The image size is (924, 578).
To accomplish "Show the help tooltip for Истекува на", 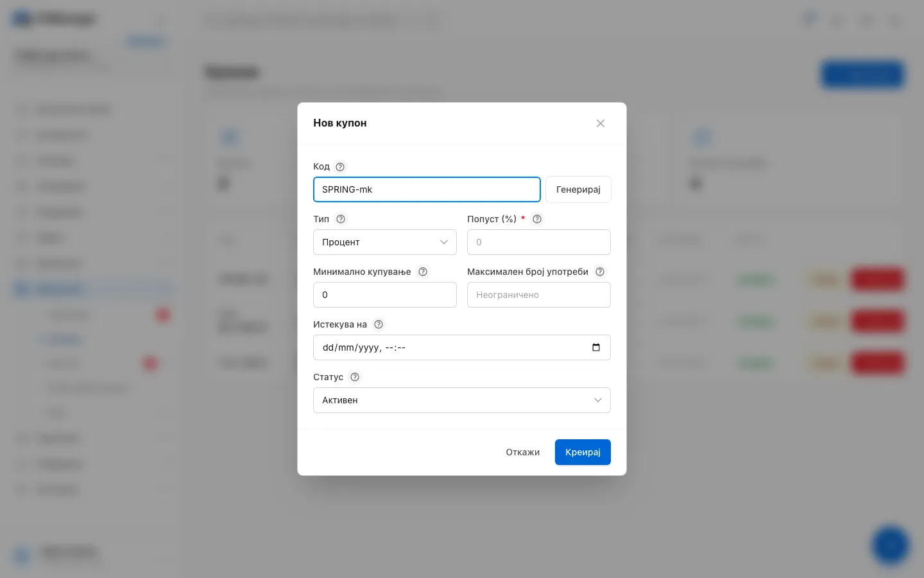I will coord(379,324).
